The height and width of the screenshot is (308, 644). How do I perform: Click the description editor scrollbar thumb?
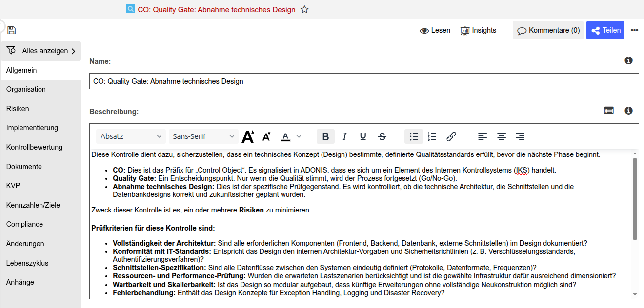coord(635,199)
